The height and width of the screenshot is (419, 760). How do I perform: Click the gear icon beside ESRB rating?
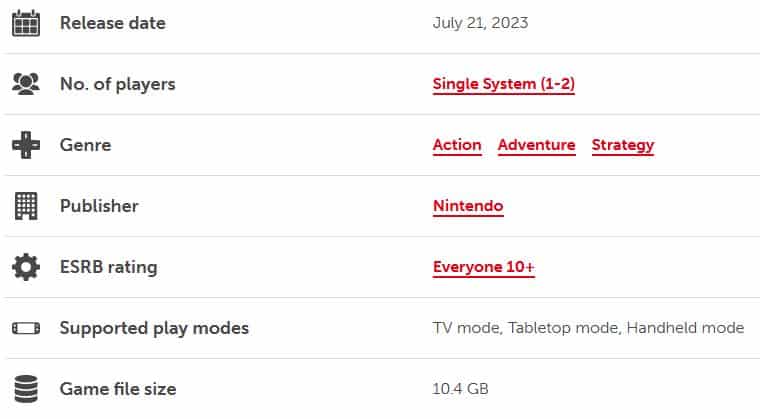point(25,267)
